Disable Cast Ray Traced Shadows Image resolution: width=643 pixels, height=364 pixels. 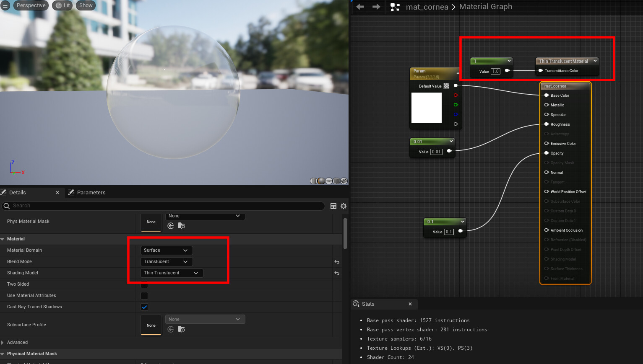click(x=144, y=307)
